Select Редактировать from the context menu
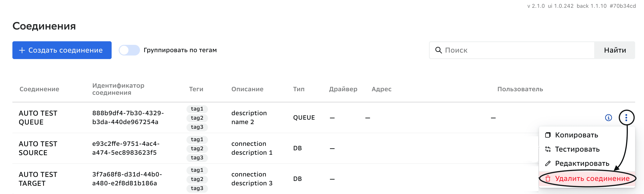The width and height of the screenshot is (644, 194). [582, 163]
